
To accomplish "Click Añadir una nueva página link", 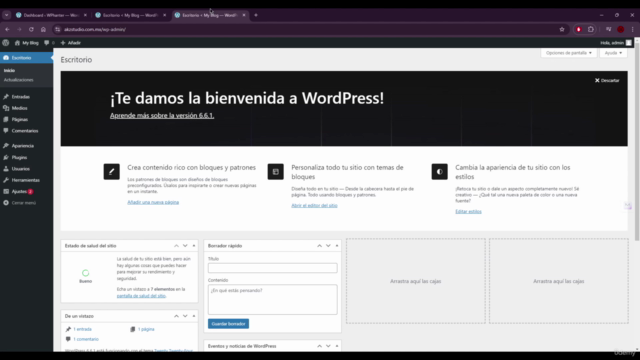I will [x=153, y=202].
